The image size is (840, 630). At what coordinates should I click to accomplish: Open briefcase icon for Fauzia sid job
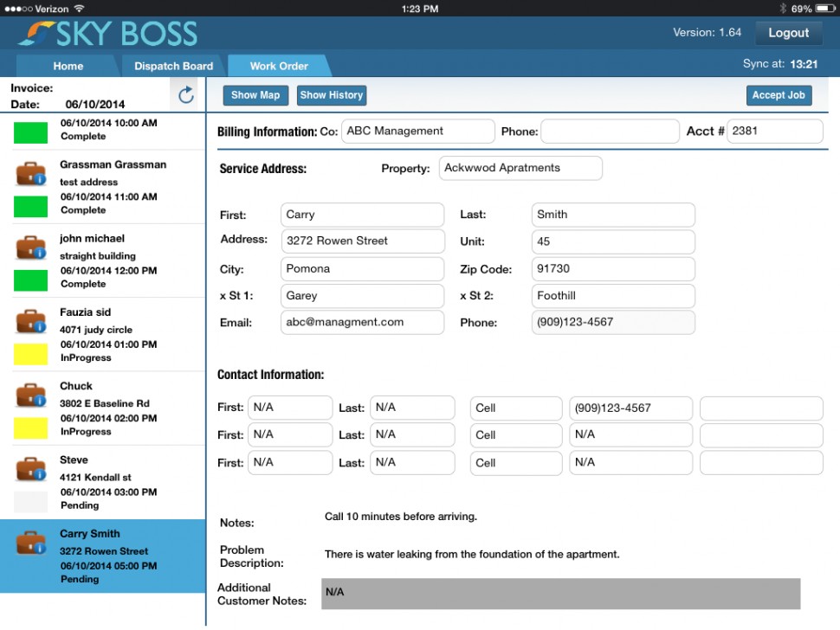pos(30,321)
